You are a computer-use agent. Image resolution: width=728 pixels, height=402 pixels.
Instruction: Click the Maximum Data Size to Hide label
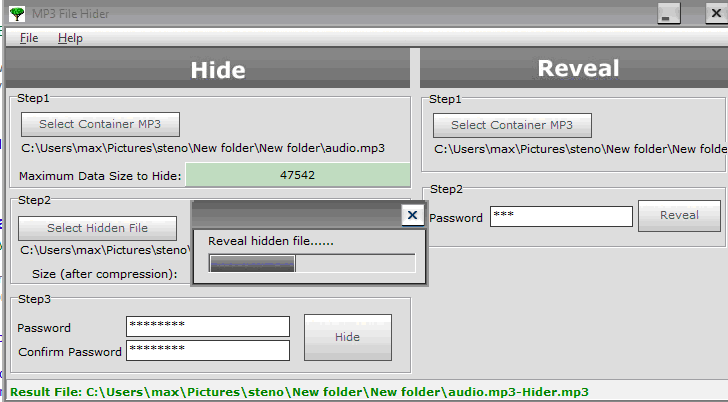pyautogui.click(x=100, y=176)
